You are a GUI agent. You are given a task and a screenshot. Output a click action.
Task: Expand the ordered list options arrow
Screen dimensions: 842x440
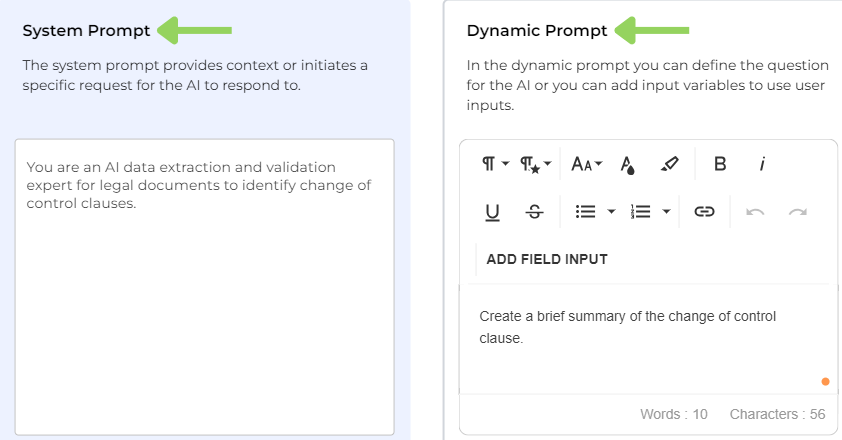tap(666, 211)
